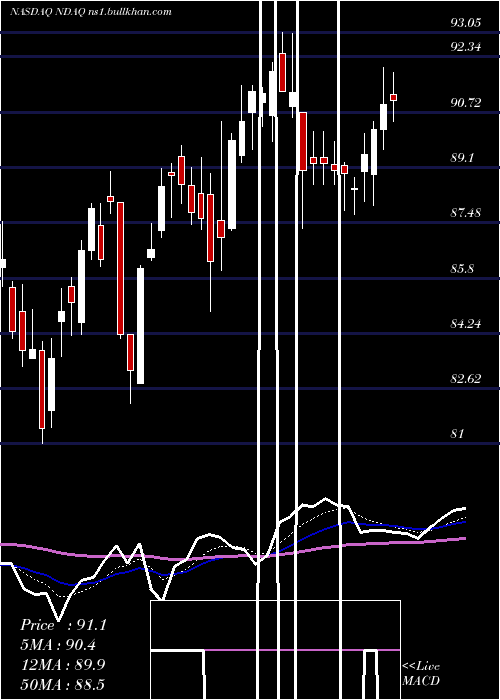The width and height of the screenshot is (500, 700).
Task: Click the 82.62 price axis label
Action: click(x=466, y=379)
